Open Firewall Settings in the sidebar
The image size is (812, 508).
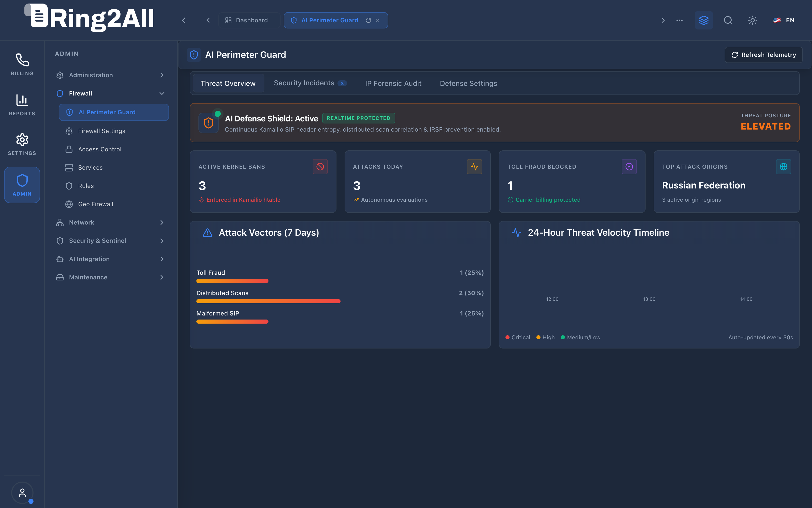(x=114, y=131)
